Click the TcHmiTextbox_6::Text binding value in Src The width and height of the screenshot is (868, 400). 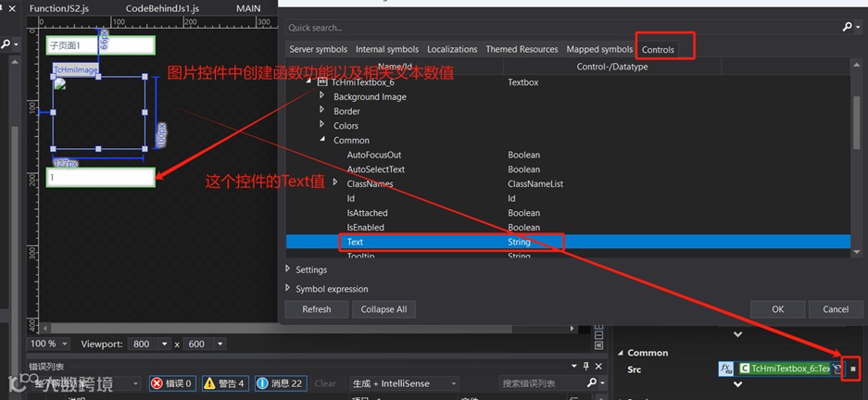(x=785, y=369)
